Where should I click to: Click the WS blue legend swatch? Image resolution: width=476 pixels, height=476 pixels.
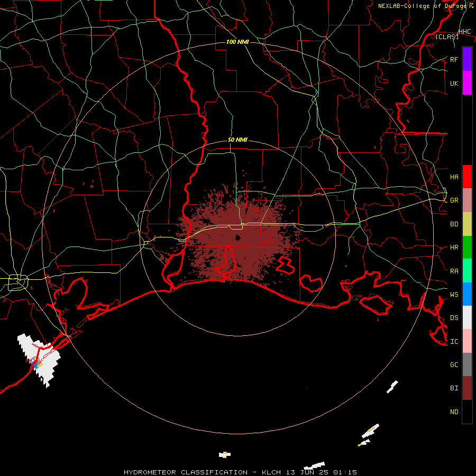click(x=467, y=294)
